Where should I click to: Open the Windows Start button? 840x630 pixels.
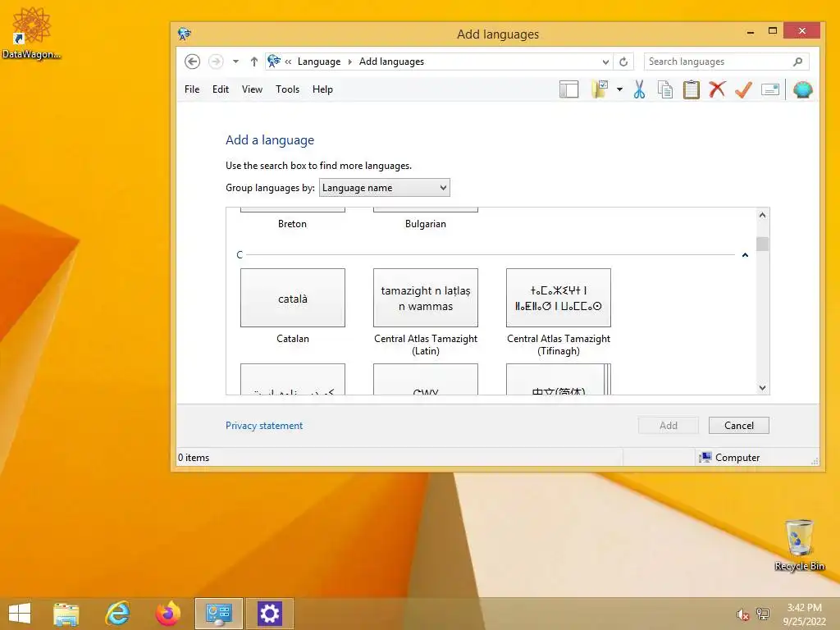[20, 614]
